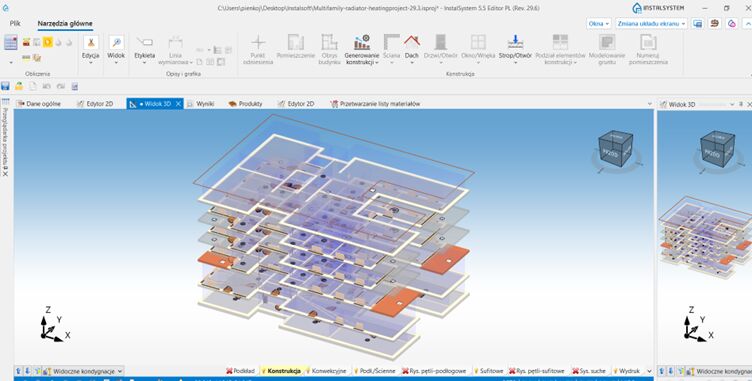The height and width of the screenshot is (381, 752).
Task: Open the Plik menu
Action: [x=15, y=23]
